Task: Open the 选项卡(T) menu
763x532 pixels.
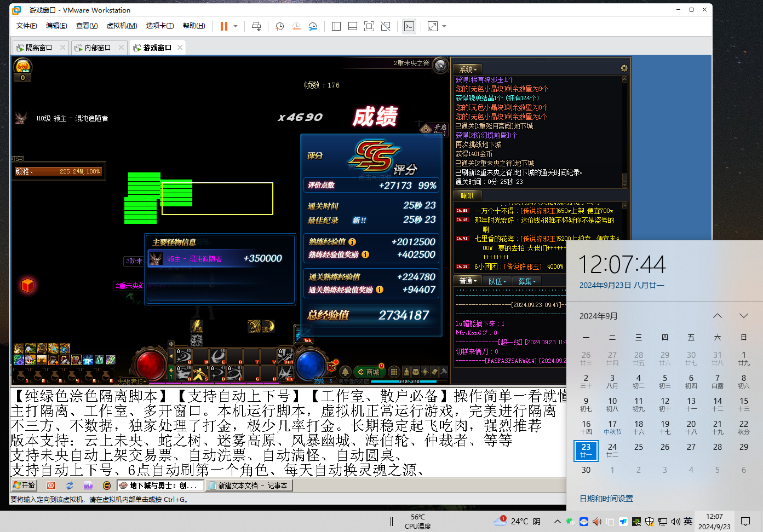Action: 160,26
